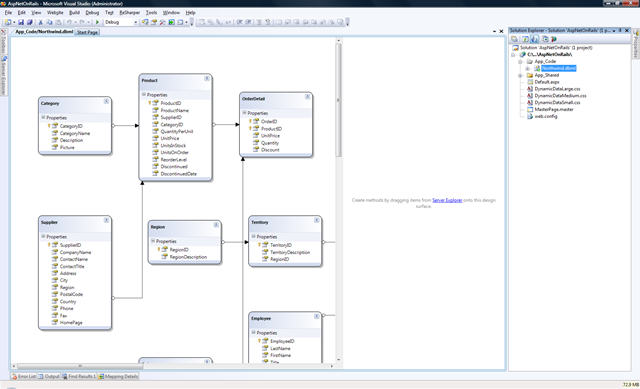
Task: Collapse the Territory entity box
Action: (x=316, y=220)
